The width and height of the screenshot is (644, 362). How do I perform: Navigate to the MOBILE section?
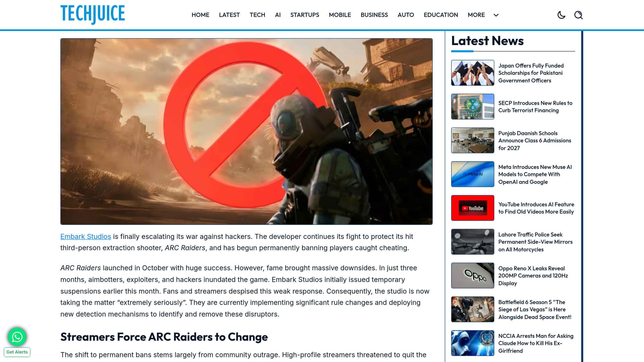coord(340,15)
